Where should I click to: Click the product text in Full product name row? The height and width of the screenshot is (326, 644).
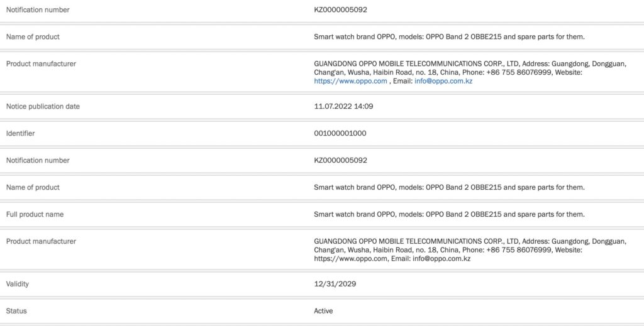pos(449,214)
